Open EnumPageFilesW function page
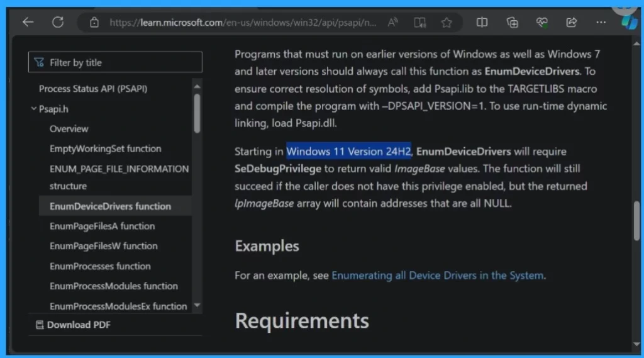This screenshot has height=358, width=644. [x=104, y=246]
